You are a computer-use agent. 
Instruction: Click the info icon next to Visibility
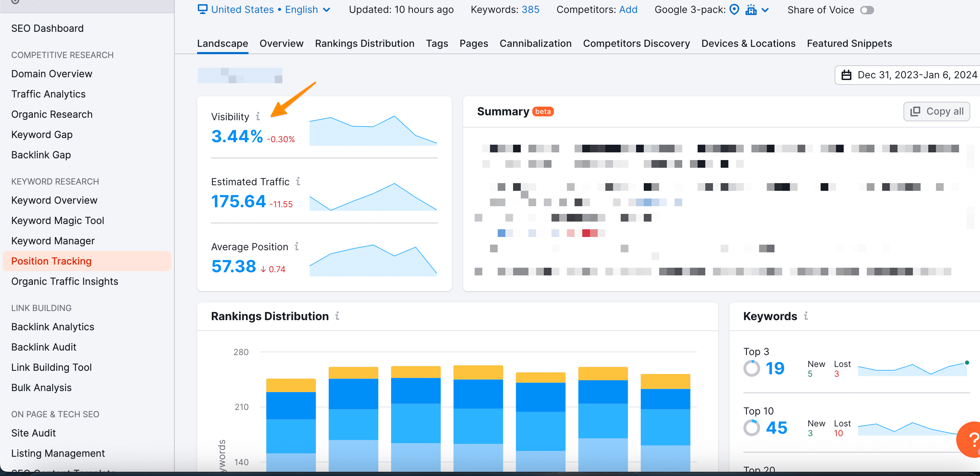point(258,116)
